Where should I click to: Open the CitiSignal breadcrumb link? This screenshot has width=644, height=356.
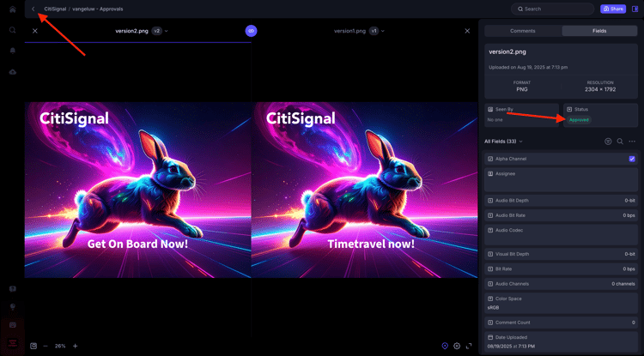[x=55, y=9]
